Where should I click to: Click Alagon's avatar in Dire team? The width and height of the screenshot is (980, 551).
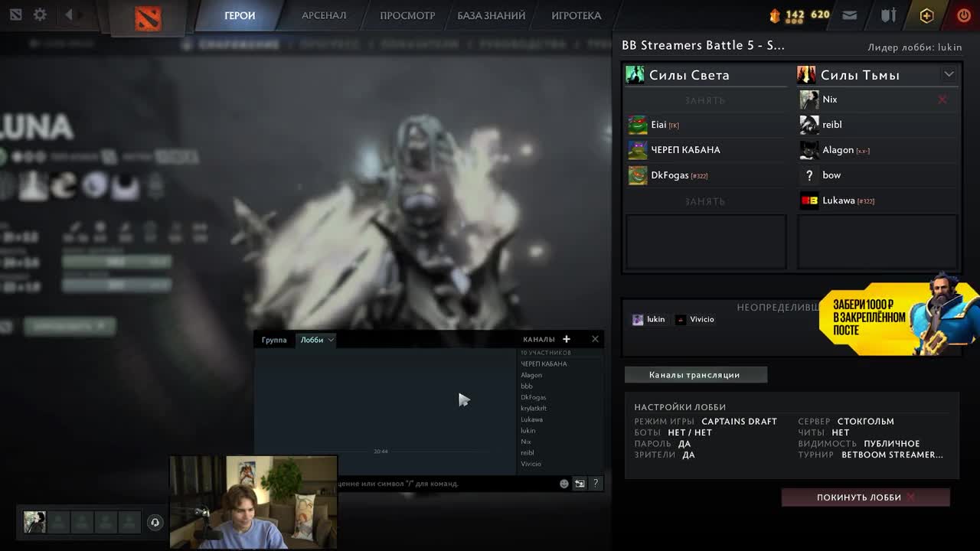pyautogui.click(x=808, y=150)
